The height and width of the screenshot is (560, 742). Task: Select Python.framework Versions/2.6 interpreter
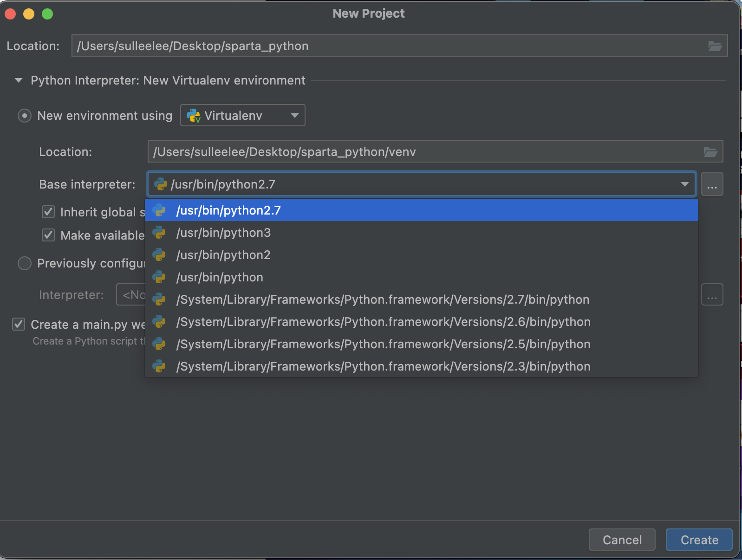click(x=422, y=322)
